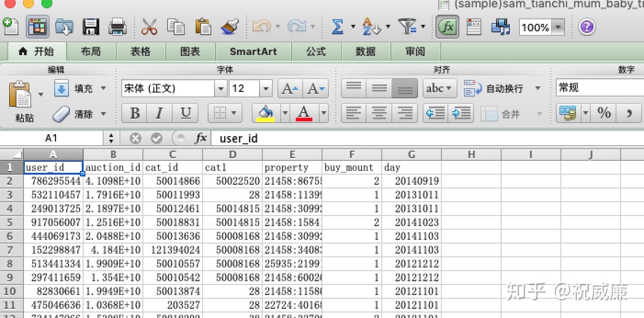
Task: Click the Filter funnel icon
Action: coord(407,27)
